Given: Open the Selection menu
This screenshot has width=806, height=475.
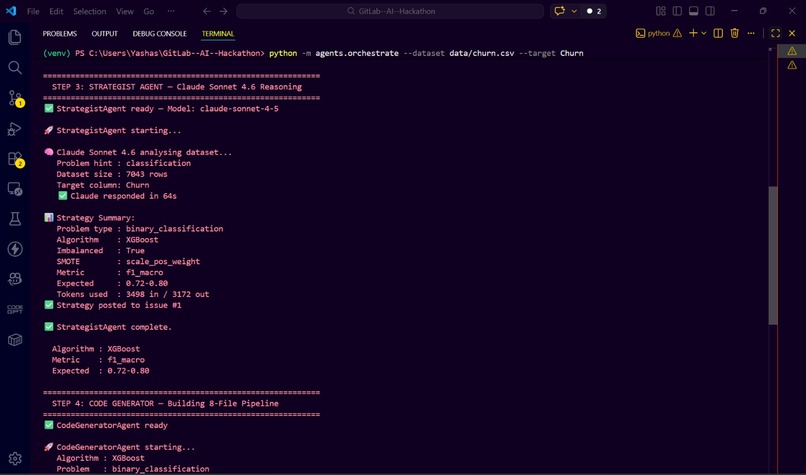Looking at the screenshot, I should click(x=89, y=11).
